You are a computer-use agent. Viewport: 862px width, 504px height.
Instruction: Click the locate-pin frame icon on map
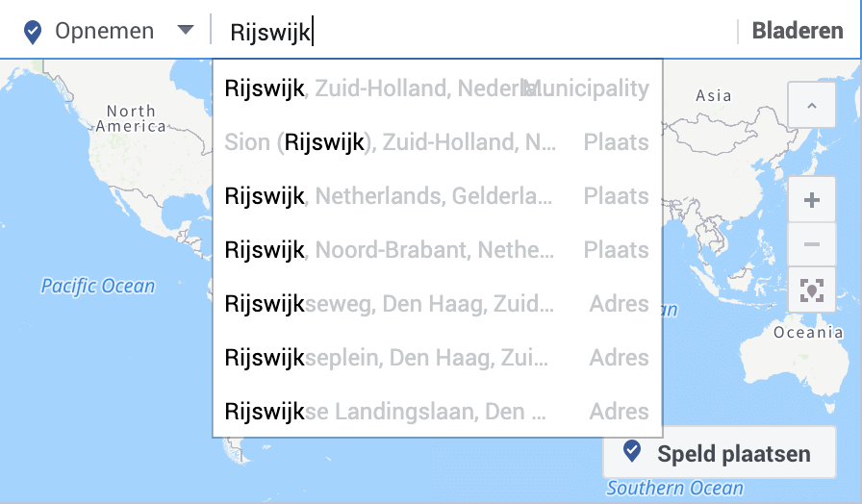(811, 290)
